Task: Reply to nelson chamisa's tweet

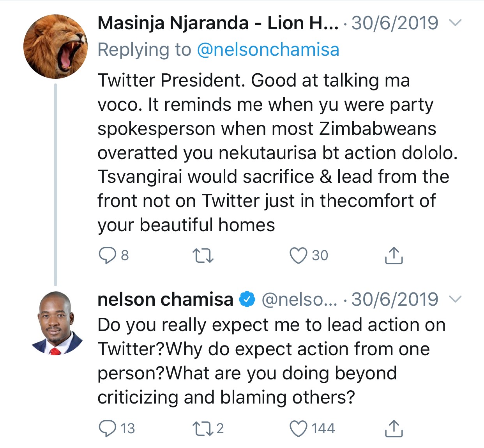Action: click(x=108, y=429)
